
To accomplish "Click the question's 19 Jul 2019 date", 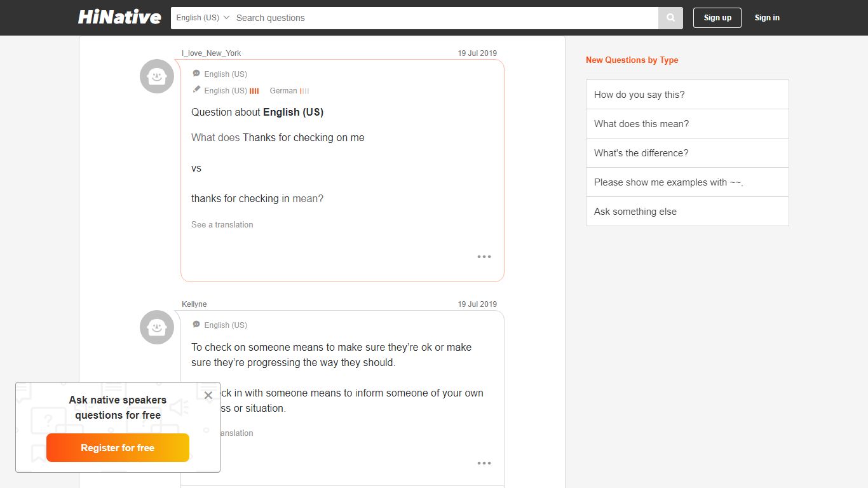I will pos(477,53).
